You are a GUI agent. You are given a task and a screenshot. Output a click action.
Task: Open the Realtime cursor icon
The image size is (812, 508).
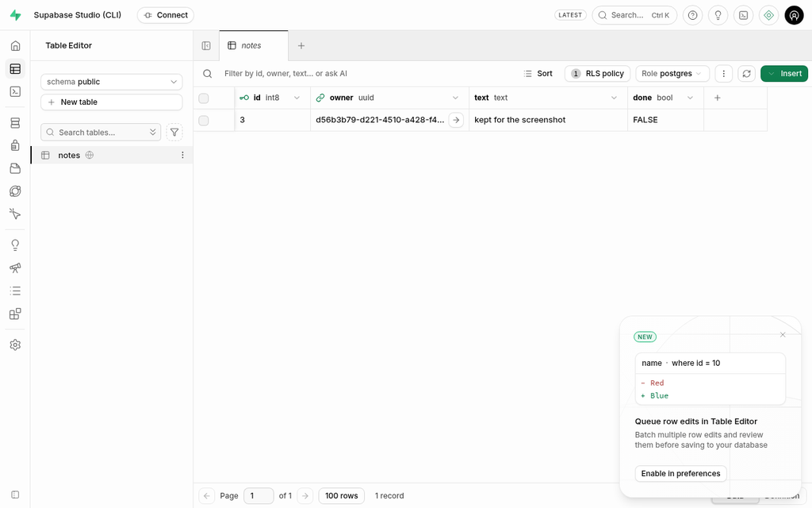[x=15, y=214]
